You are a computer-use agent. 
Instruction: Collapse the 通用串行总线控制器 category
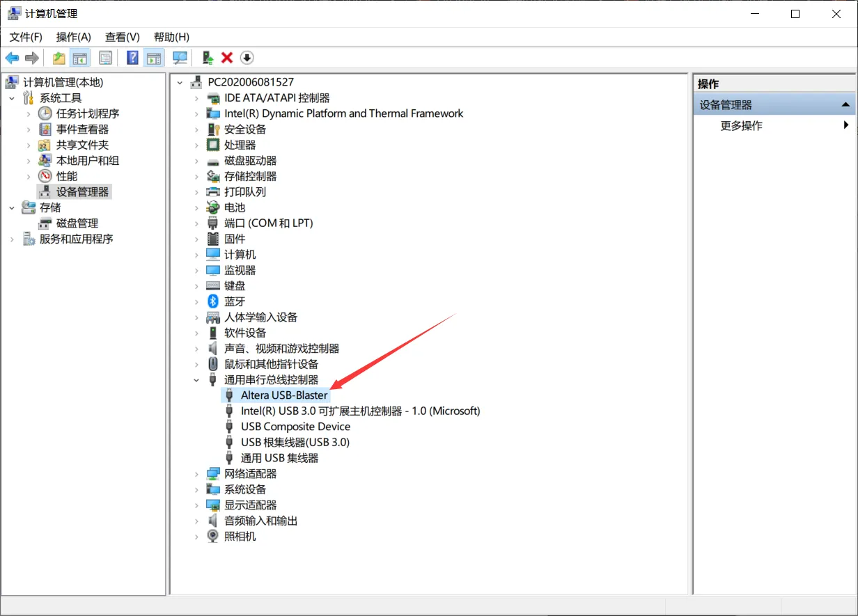[x=196, y=380]
